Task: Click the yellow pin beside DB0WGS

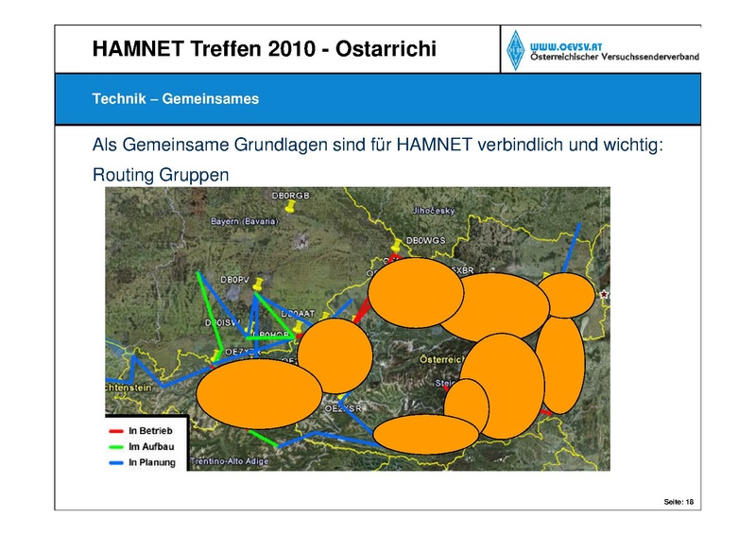Action: (396, 245)
